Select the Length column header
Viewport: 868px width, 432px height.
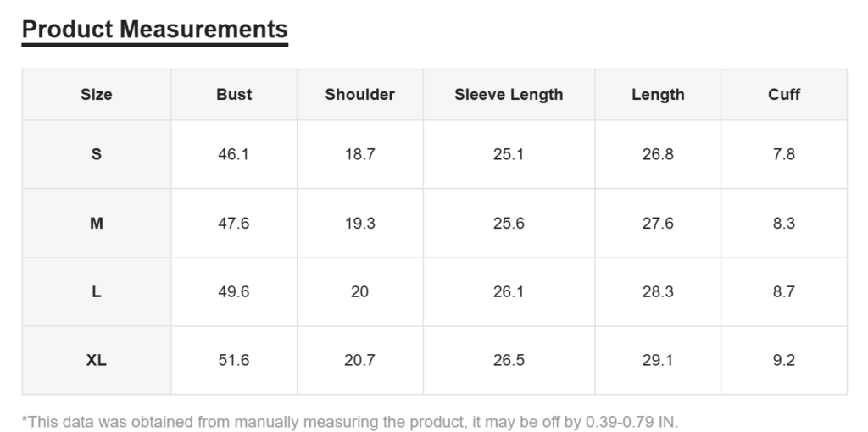[658, 95]
